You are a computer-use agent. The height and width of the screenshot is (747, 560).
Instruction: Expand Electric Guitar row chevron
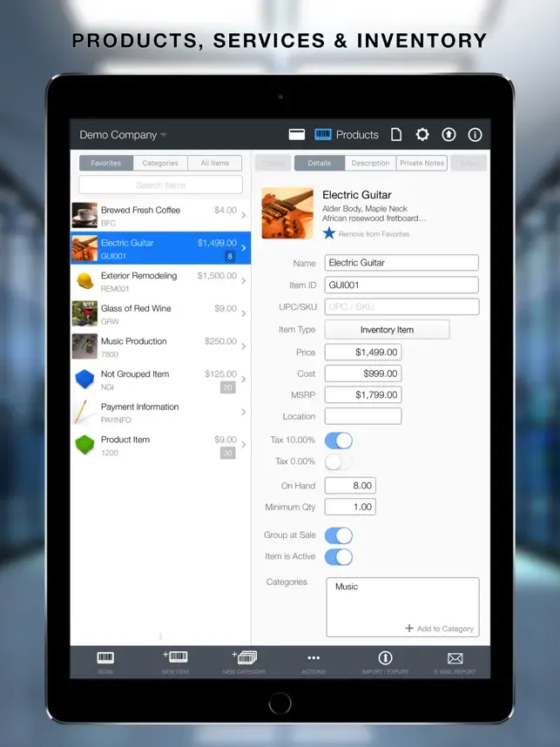point(244,248)
